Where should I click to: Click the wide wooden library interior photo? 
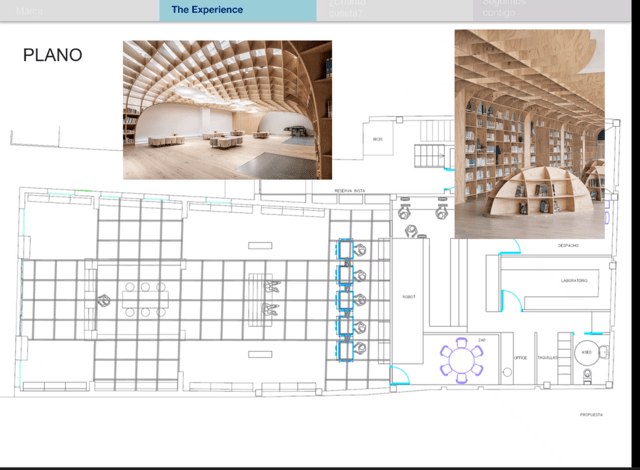click(x=227, y=110)
